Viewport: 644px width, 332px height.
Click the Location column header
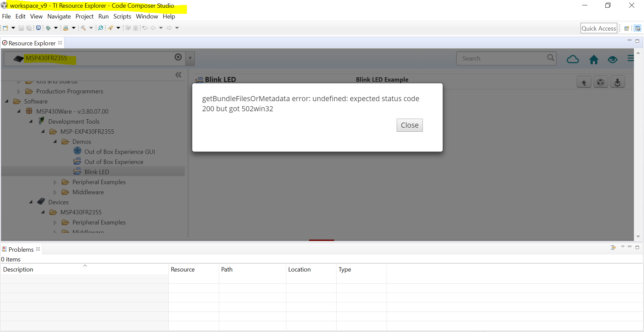[311, 269]
